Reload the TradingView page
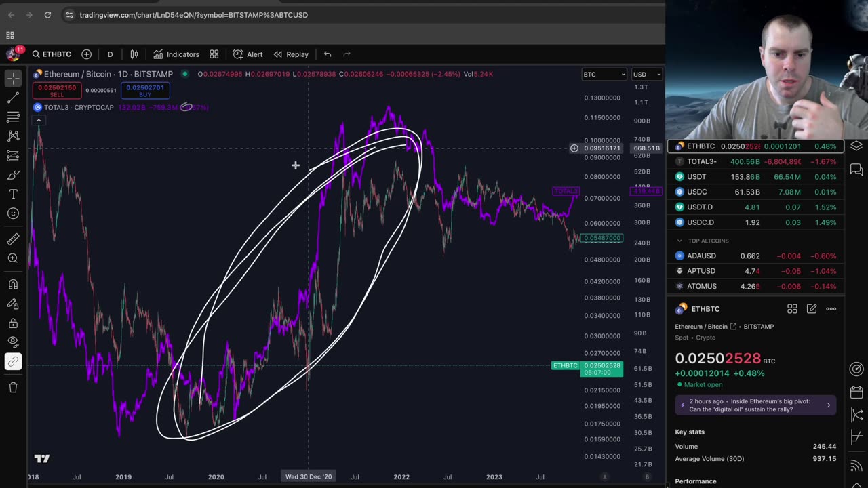 pyautogui.click(x=47, y=15)
